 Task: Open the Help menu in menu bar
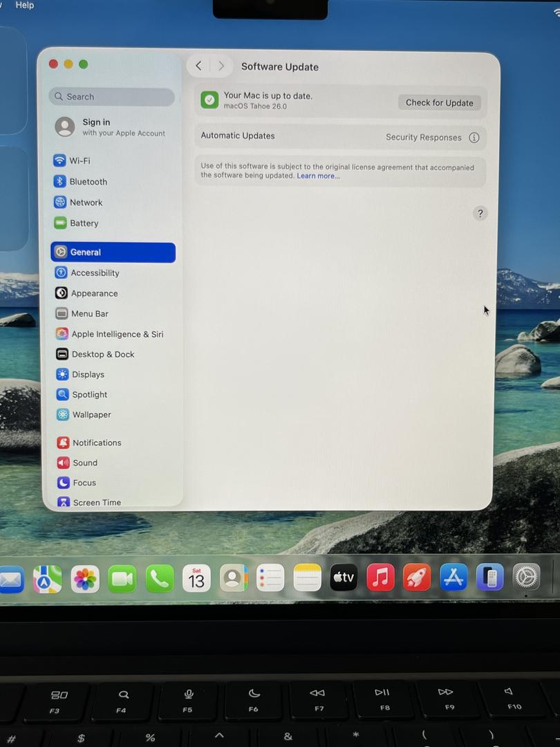25,6
